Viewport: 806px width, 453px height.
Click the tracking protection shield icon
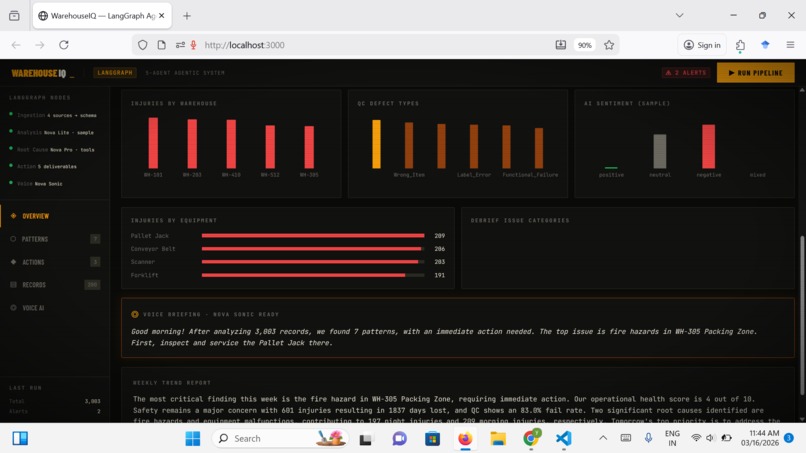142,45
